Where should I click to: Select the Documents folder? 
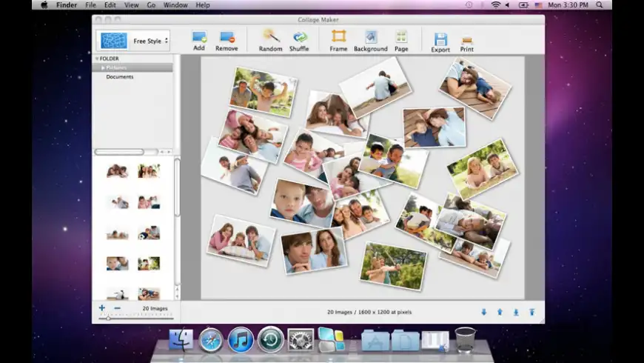pyautogui.click(x=119, y=77)
